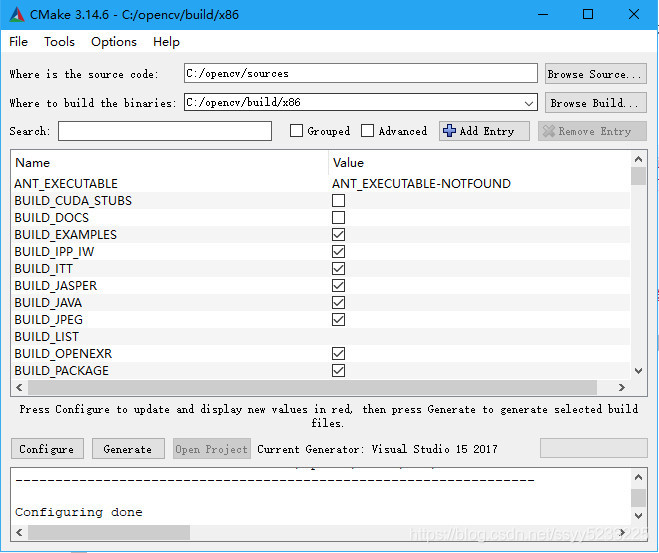659x553 pixels.
Task: Click the cache list scroll up arrow
Action: [638, 159]
